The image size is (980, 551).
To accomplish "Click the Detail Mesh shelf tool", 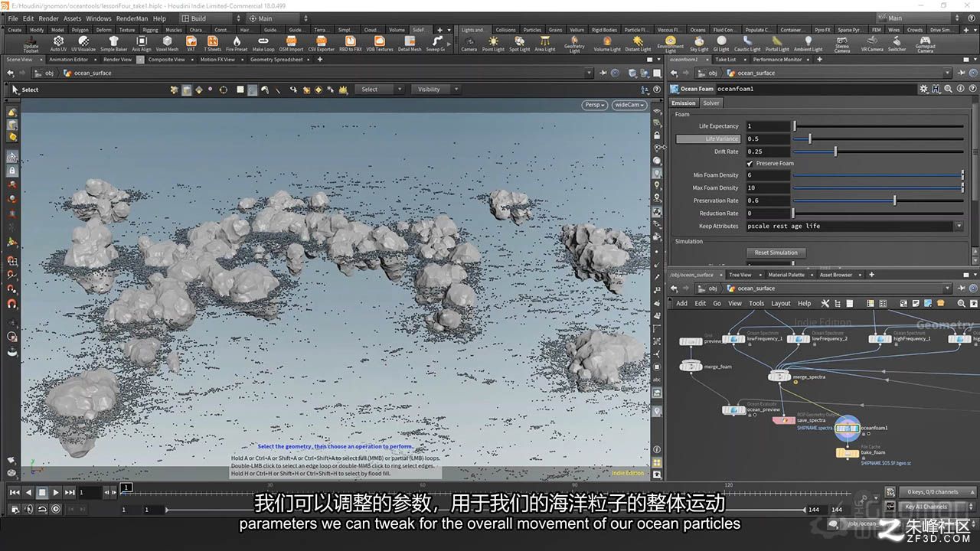I will [410, 44].
